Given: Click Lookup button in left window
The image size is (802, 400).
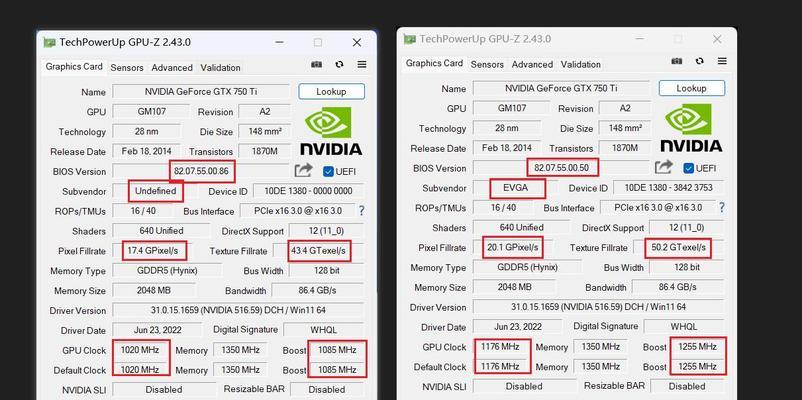Looking at the screenshot, I should pos(331,92).
